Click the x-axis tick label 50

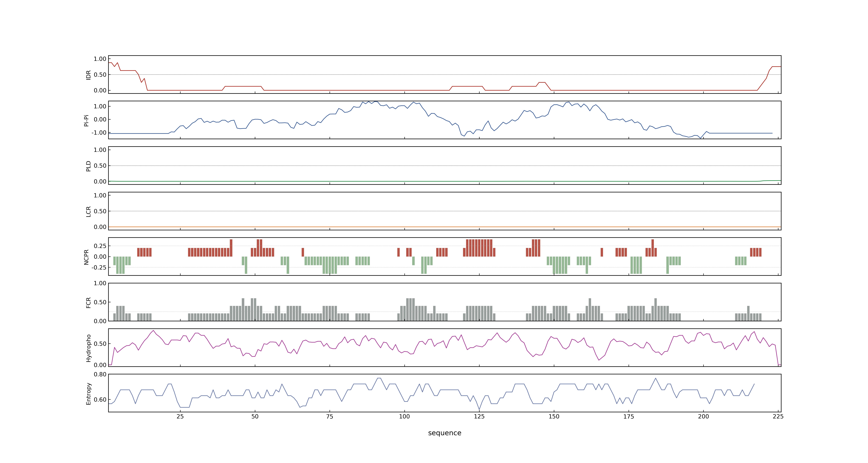[x=255, y=416]
